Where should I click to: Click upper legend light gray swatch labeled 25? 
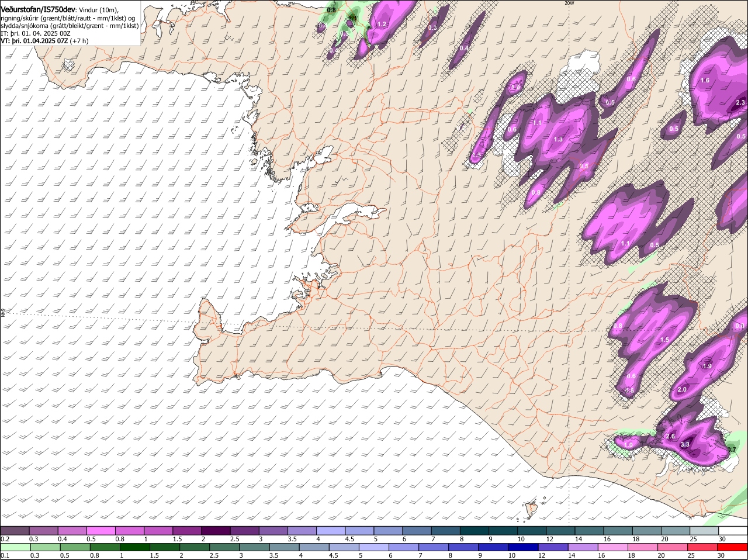(x=704, y=531)
